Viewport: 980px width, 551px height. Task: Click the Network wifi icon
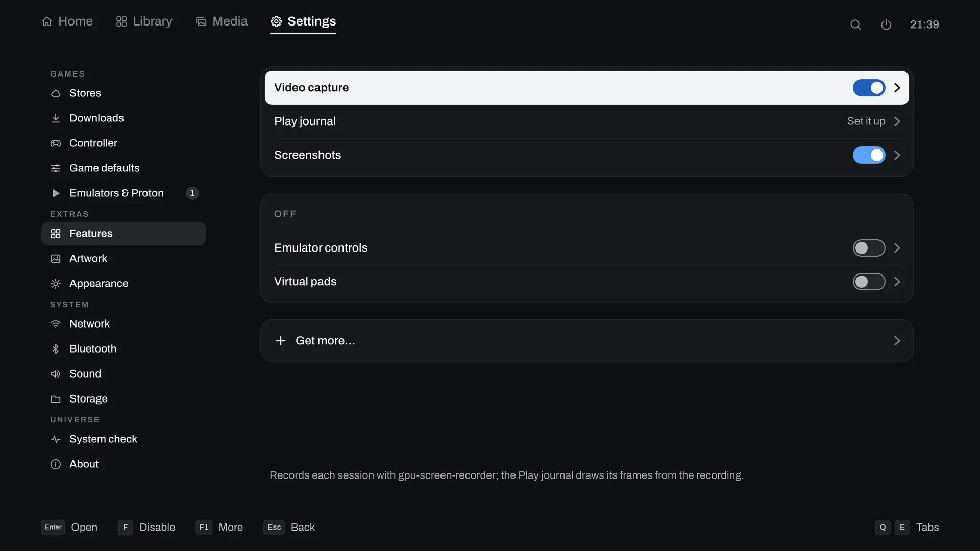click(x=56, y=324)
